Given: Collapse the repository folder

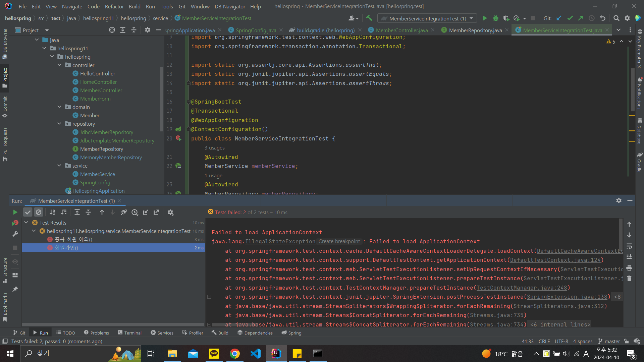Looking at the screenshot, I should click(x=59, y=124).
